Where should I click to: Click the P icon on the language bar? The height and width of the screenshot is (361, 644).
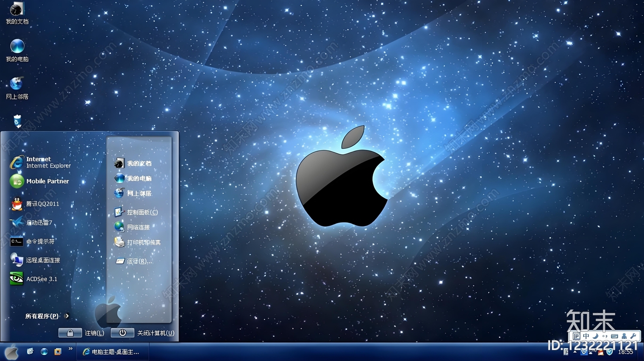[x=576, y=336]
